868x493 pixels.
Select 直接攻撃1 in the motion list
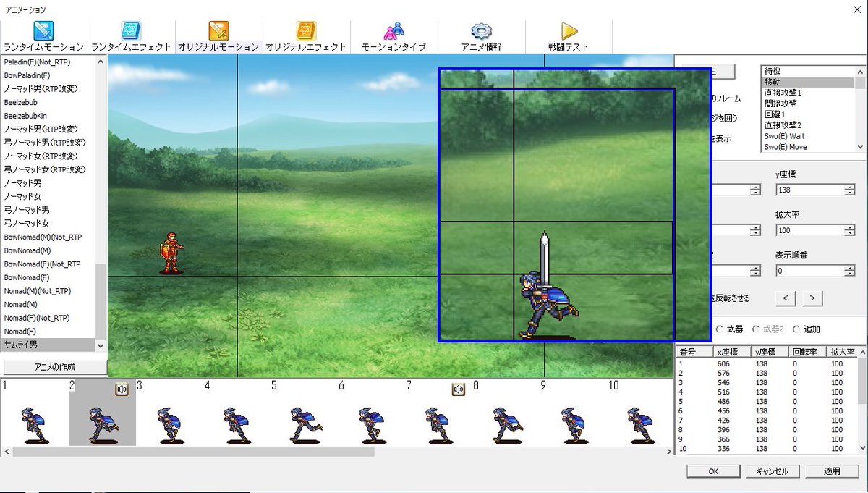click(808, 93)
